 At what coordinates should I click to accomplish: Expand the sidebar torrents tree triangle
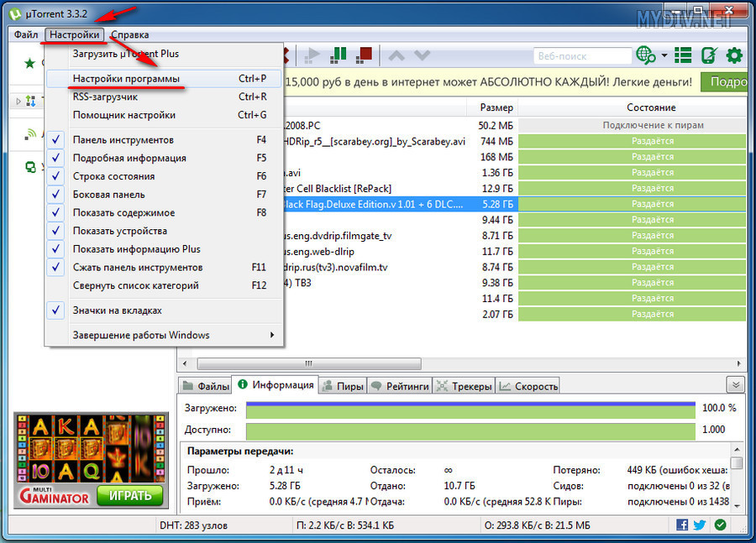(18, 102)
